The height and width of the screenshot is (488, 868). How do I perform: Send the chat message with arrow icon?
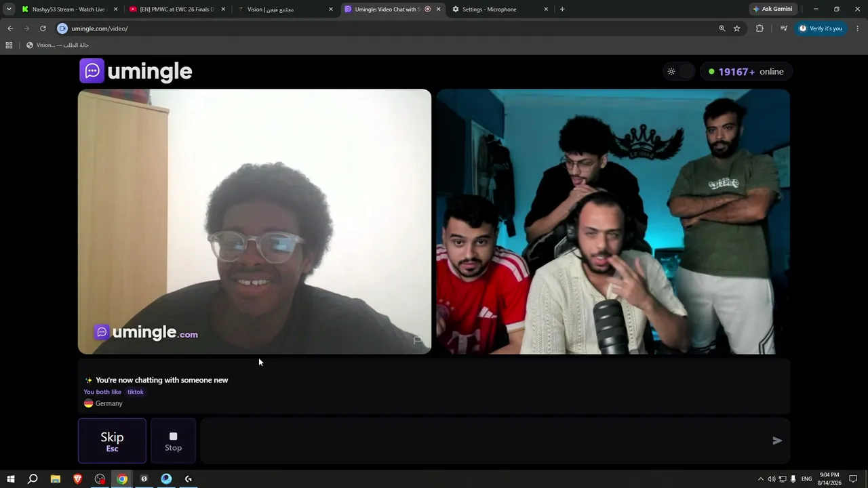777,441
